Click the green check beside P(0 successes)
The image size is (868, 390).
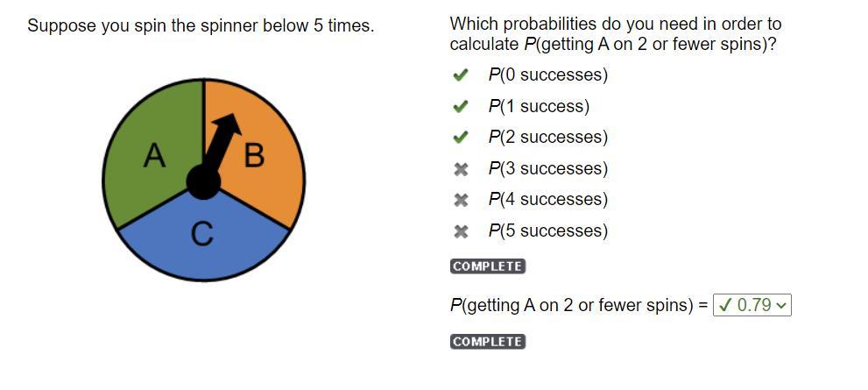pos(461,75)
